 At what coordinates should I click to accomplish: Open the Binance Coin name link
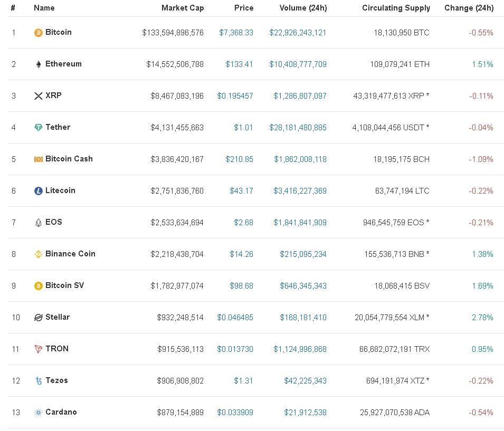pos(70,254)
